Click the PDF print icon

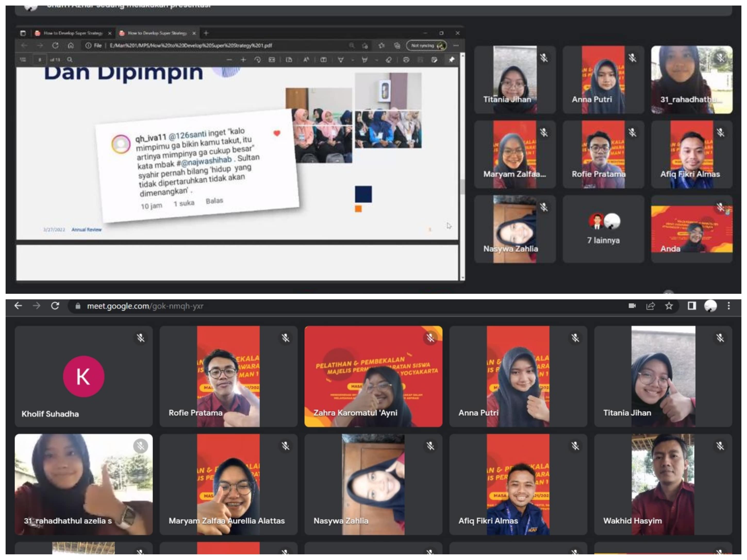click(x=406, y=60)
